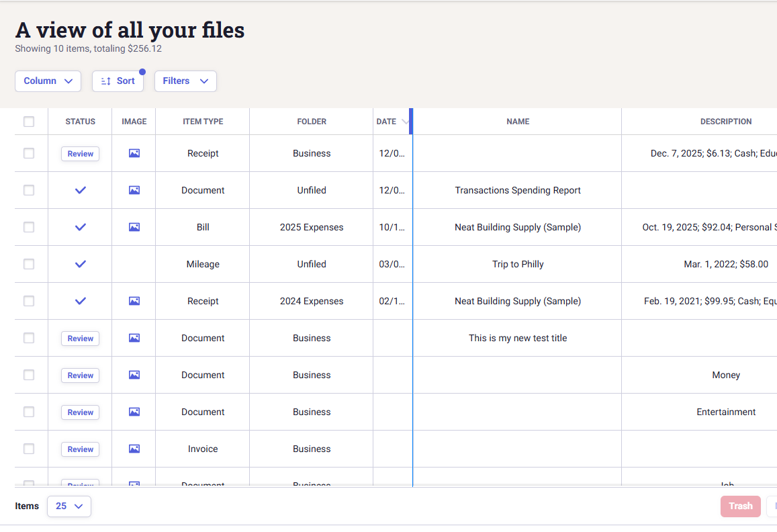Check the box for Trip to Philly row

pos(29,264)
